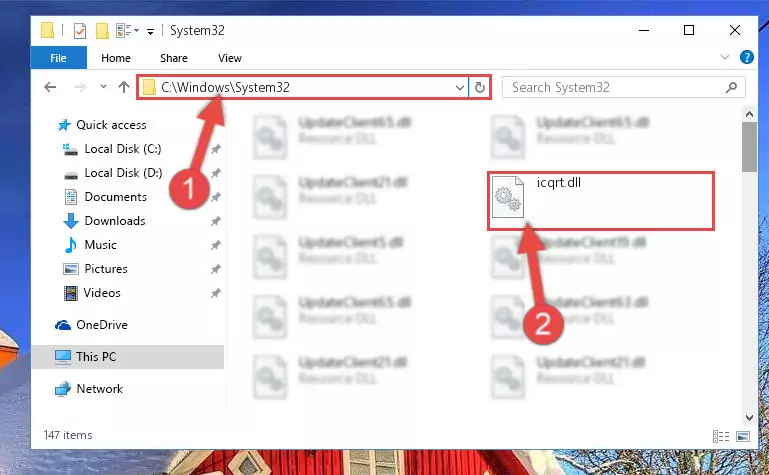Click the Search System32 box
769x475 pixels.
pyautogui.click(x=623, y=87)
